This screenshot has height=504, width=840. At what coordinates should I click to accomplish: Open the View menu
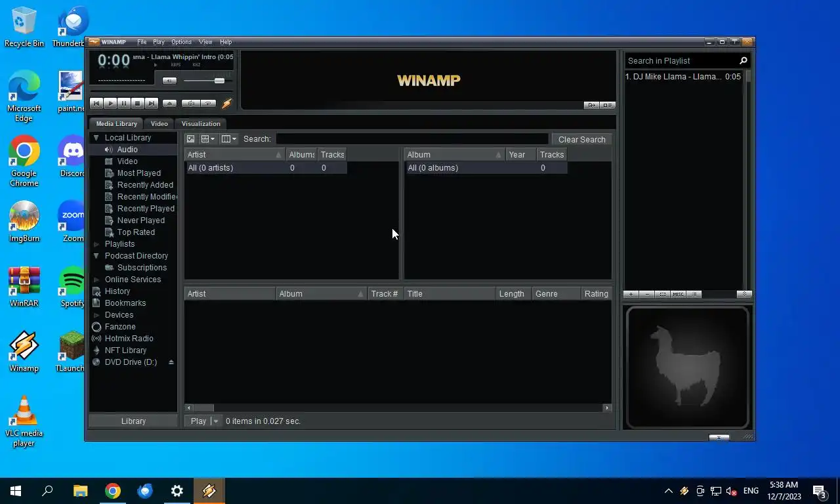coord(205,42)
